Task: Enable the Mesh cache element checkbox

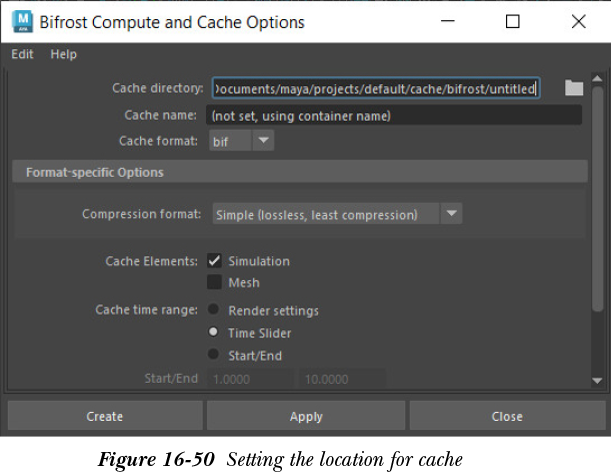Action: [x=214, y=283]
